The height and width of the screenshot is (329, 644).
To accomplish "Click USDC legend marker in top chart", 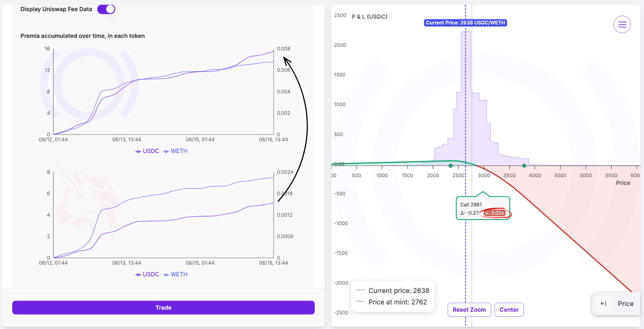I will pyautogui.click(x=138, y=151).
